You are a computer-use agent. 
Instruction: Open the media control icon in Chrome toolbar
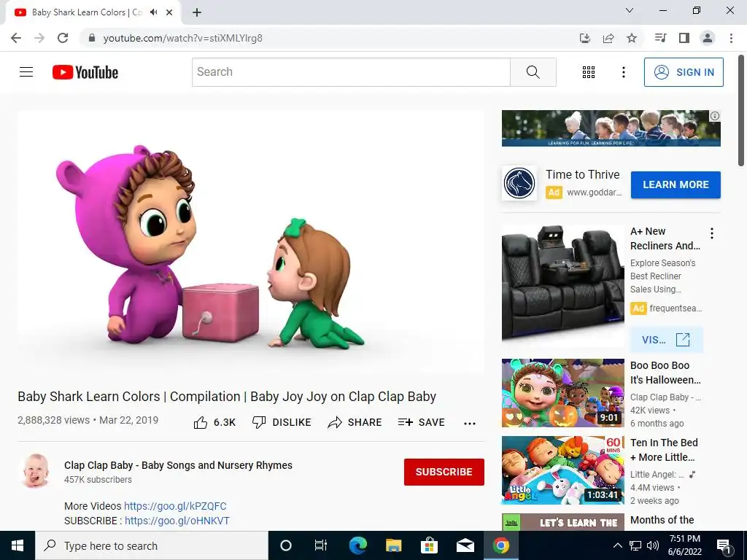pyautogui.click(x=660, y=38)
